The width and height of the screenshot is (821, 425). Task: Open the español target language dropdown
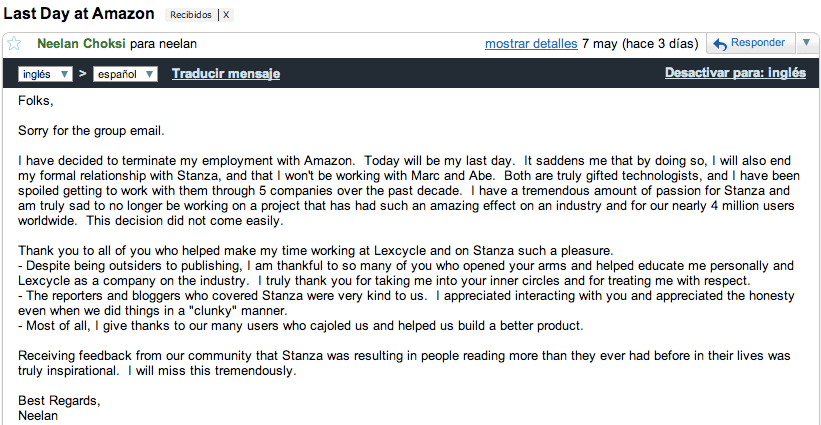pyautogui.click(x=125, y=74)
